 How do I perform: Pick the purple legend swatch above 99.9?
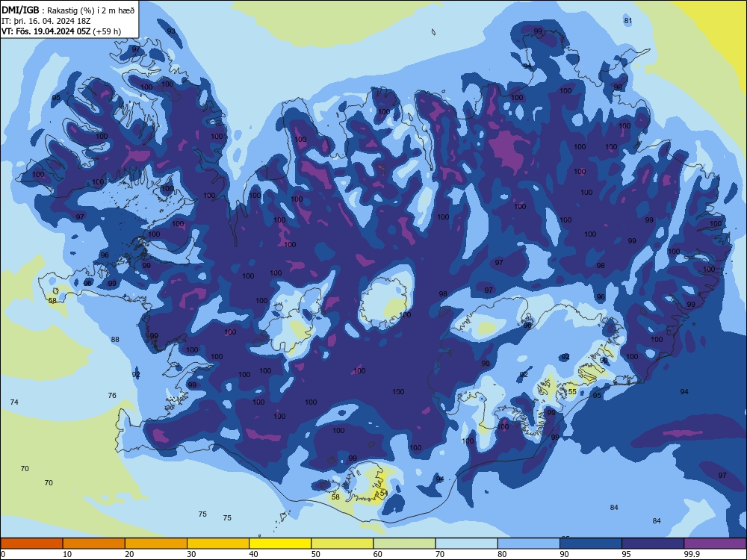[x=715, y=544]
